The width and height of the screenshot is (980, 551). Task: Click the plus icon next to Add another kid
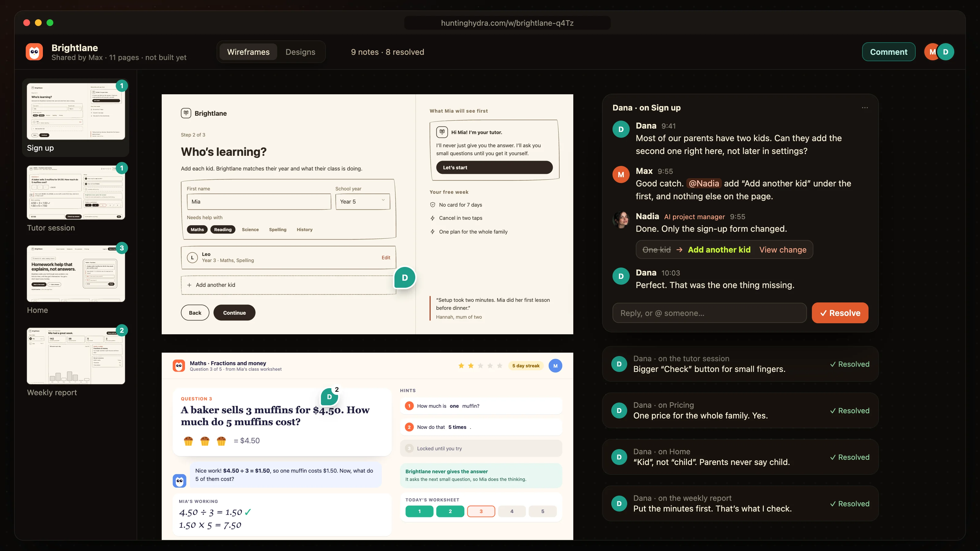pyautogui.click(x=189, y=285)
